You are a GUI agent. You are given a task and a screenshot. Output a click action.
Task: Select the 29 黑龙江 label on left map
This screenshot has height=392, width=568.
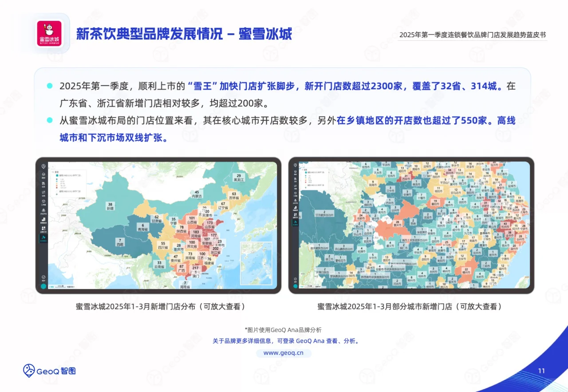click(239, 178)
